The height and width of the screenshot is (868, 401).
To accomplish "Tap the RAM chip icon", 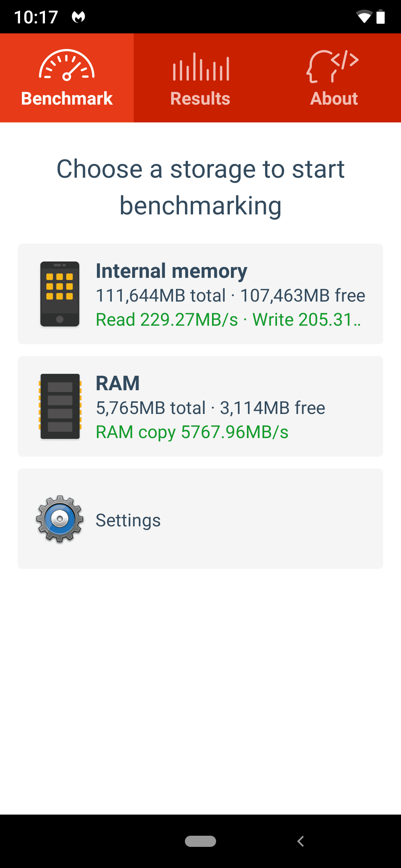I will 60,407.
